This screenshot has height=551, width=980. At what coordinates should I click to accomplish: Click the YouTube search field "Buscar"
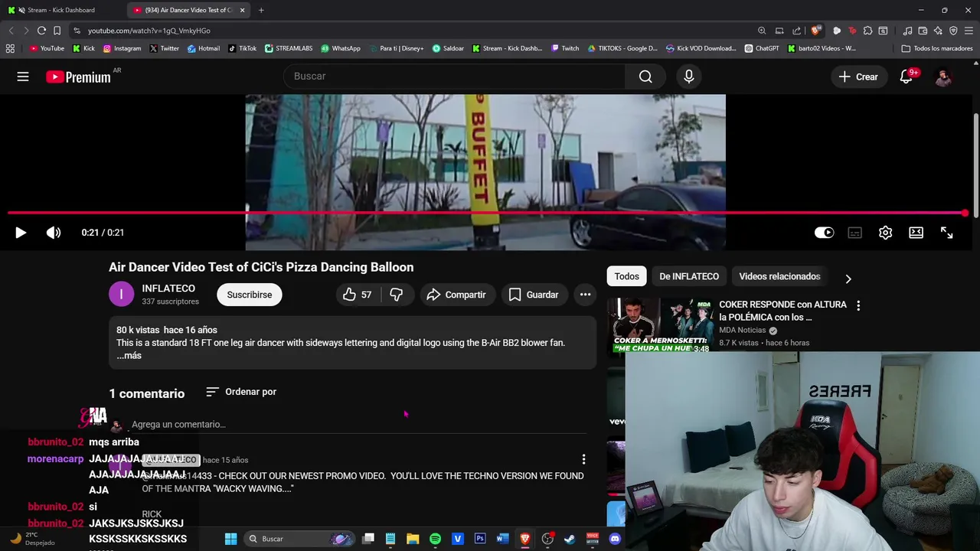pos(455,77)
